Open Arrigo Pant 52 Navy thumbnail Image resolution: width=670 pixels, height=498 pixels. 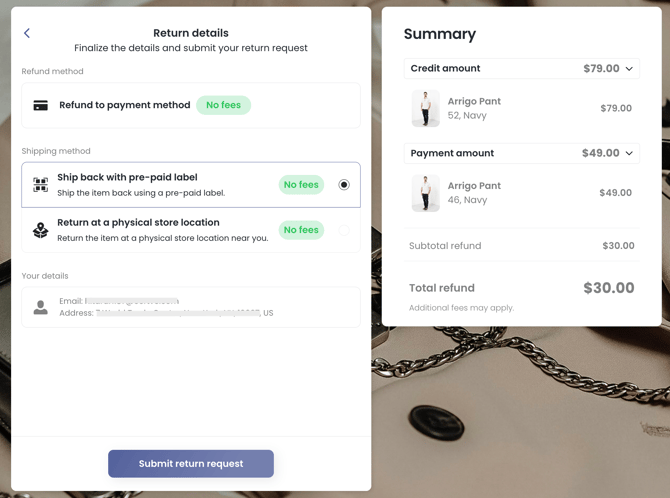click(x=426, y=108)
